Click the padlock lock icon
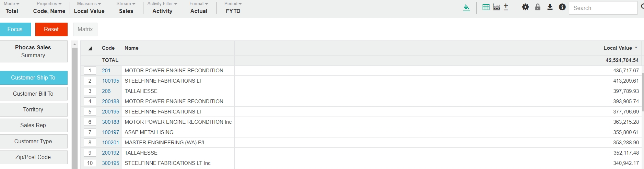This screenshot has height=169, width=644. [538, 7]
